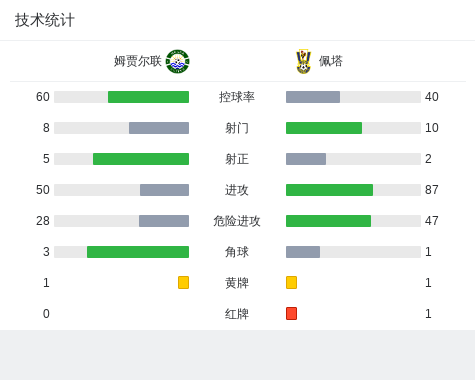Click 姆贾尔联's green 角球 corners bar
The height and width of the screenshot is (380, 475).
coord(138,252)
